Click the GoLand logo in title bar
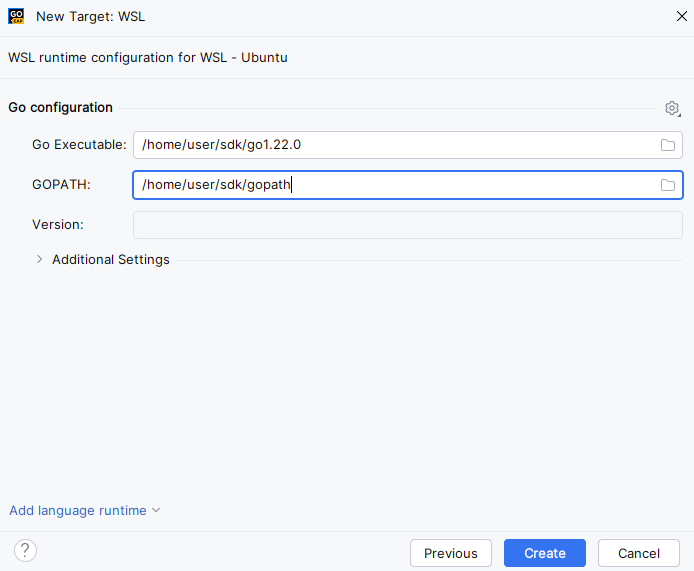The width and height of the screenshot is (694, 571). (x=16, y=17)
